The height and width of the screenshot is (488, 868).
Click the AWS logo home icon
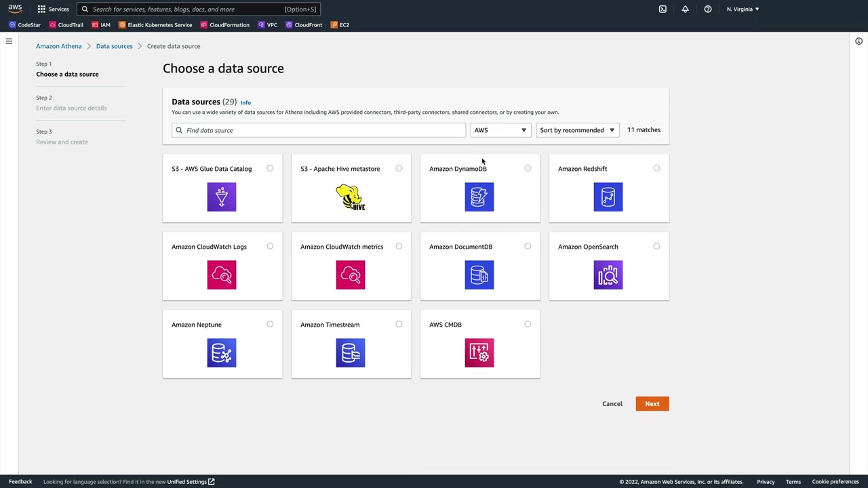coord(15,9)
